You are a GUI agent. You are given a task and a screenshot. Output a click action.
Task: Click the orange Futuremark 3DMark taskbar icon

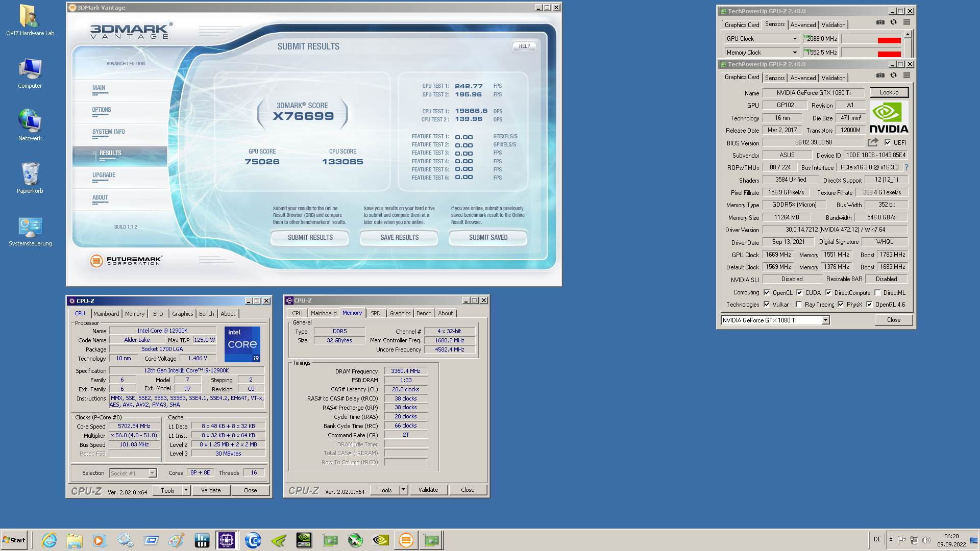[x=406, y=540]
